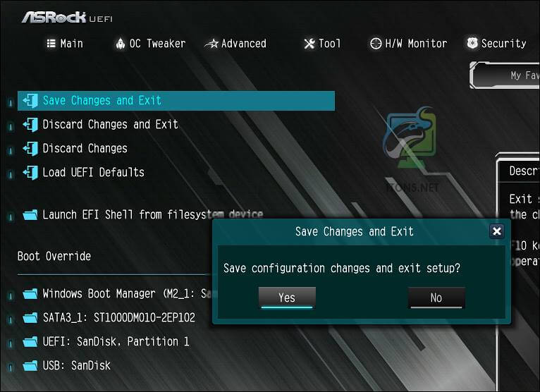The height and width of the screenshot is (392, 540).
Task: Confirm with the Yes button
Action: point(287,298)
